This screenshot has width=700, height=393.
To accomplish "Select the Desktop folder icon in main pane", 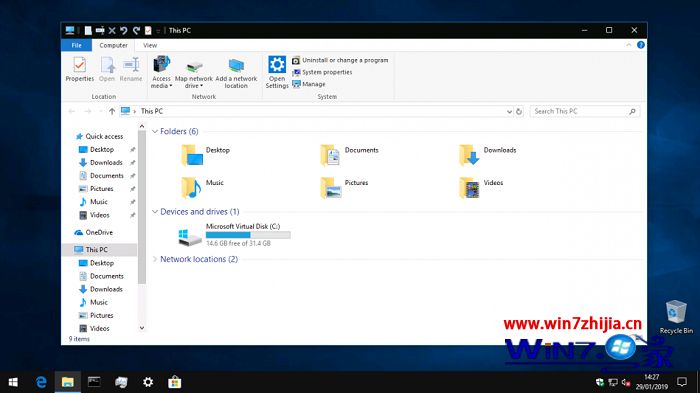I will tap(192, 155).
